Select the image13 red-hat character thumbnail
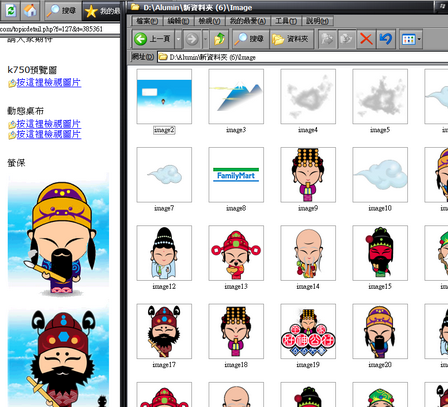The height and width of the screenshot is (407, 448). coord(236,253)
